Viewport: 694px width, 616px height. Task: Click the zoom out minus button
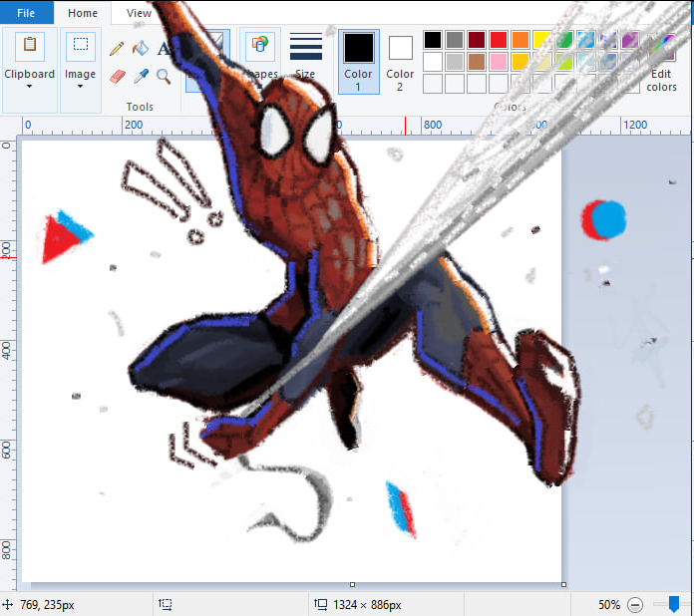point(635,604)
